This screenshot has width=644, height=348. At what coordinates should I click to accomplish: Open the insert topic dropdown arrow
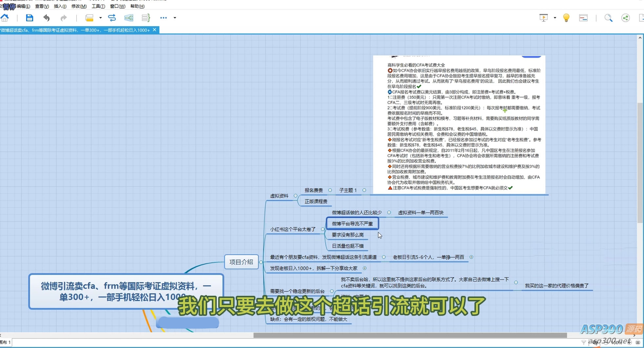pyautogui.click(x=100, y=18)
